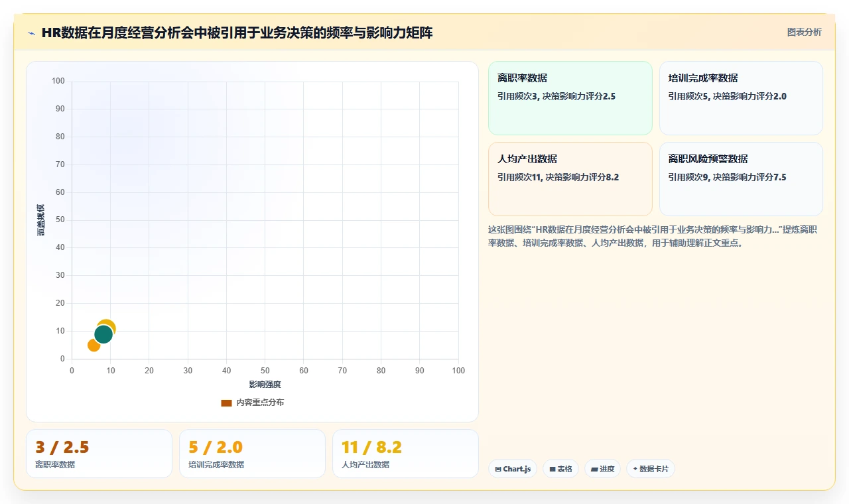Click the text 引用频次3, 决策影响力评分2.5
Image resolution: width=849 pixels, height=504 pixels.
tap(556, 96)
